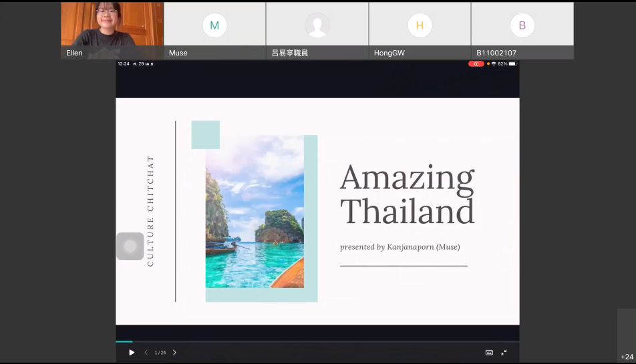Viewport: 636px width, 364px height.
Task: Select the HongGW participant tile
Action: [x=420, y=31]
